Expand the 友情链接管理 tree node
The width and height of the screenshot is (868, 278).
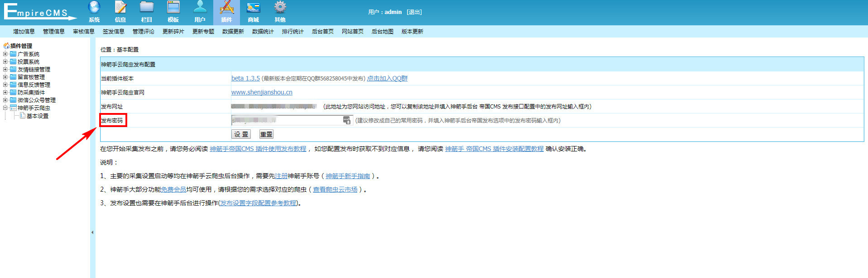[5, 69]
